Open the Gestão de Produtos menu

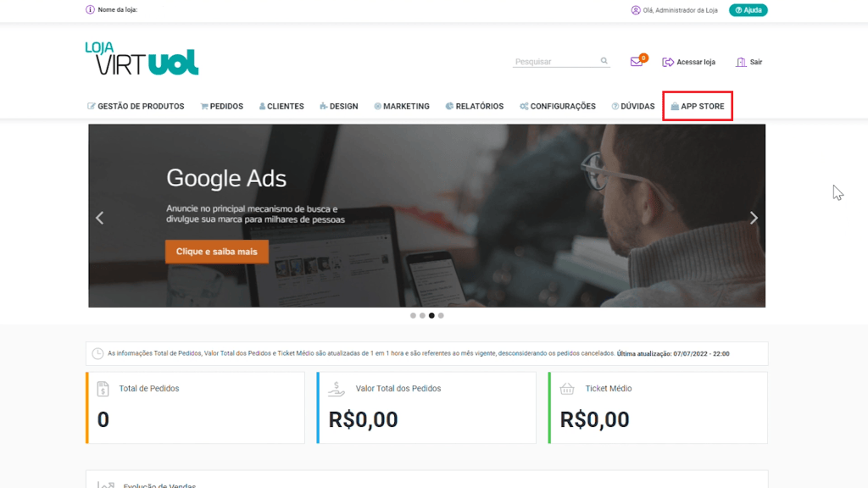click(x=136, y=106)
